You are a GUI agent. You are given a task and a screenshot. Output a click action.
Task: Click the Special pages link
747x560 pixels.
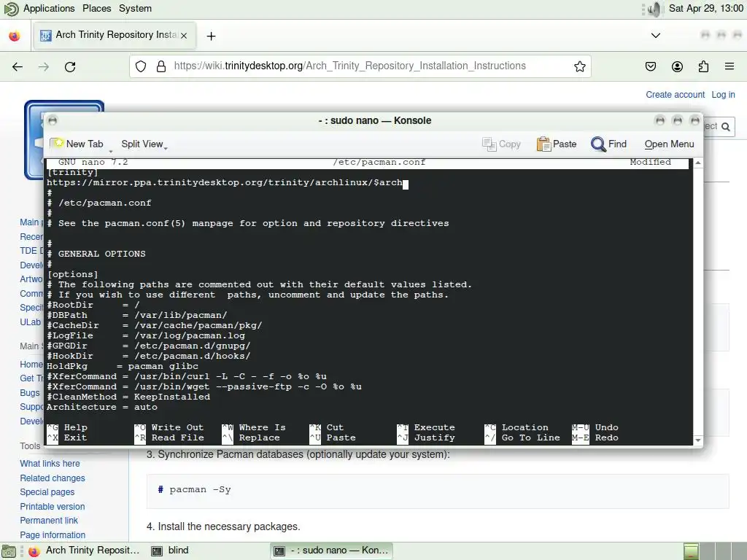(x=47, y=492)
